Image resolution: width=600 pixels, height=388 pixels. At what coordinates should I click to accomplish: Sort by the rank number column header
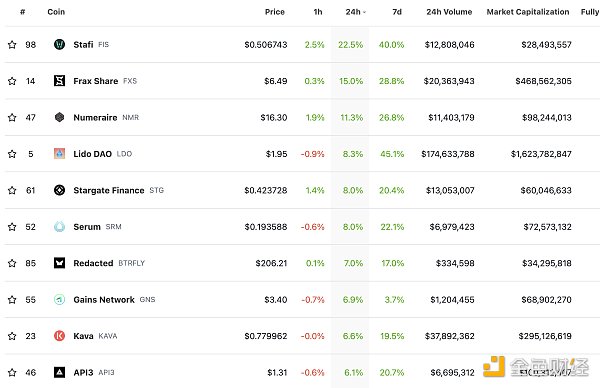[23, 12]
